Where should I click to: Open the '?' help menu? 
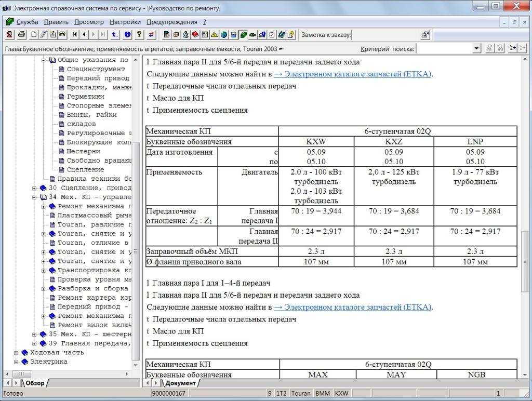pos(205,22)
